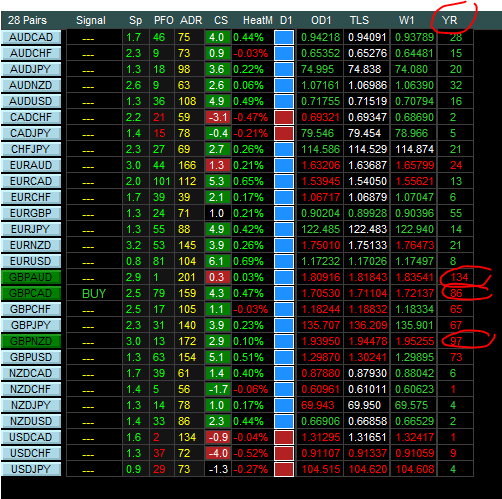Click the PFO column header

163,20
